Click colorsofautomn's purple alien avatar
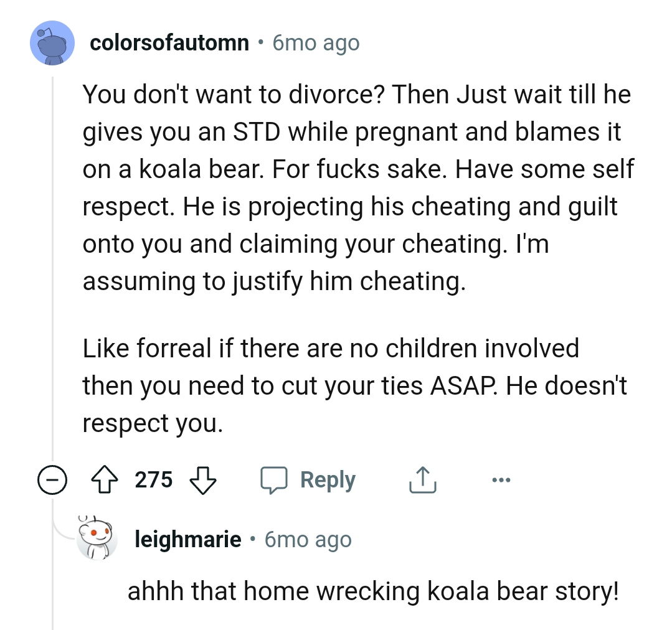This screenshot has width=672, height=630. [52, 42]
